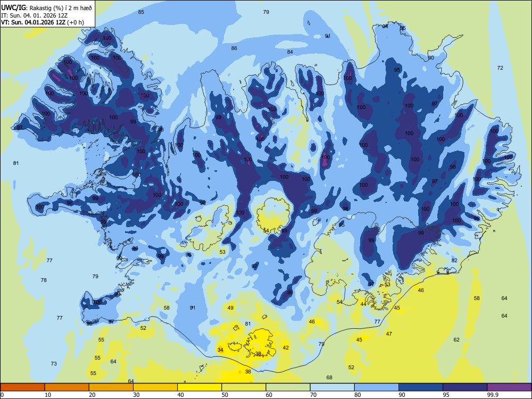Click the legend label "30"

[136, 395]
